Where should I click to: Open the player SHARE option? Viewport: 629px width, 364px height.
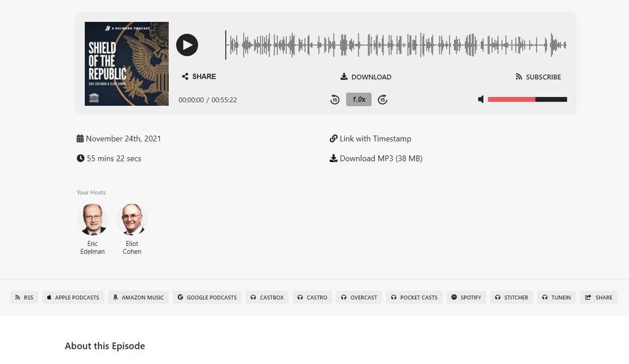coord(199,77)
